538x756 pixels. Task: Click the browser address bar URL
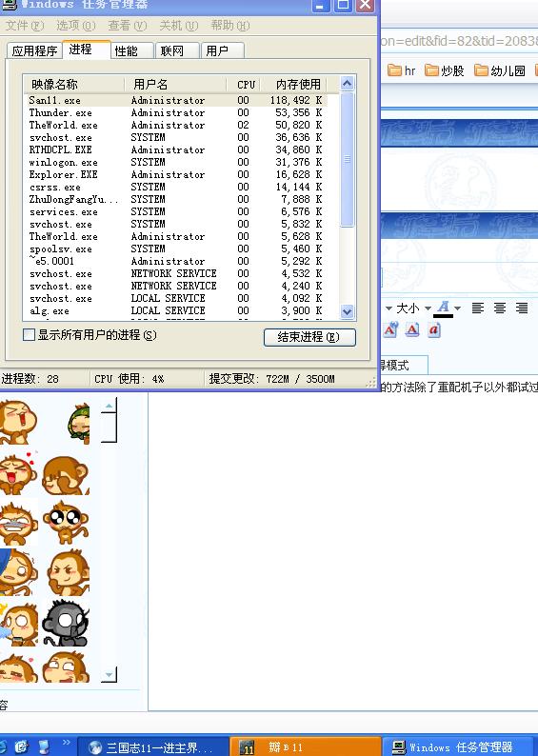coord(459,41)
